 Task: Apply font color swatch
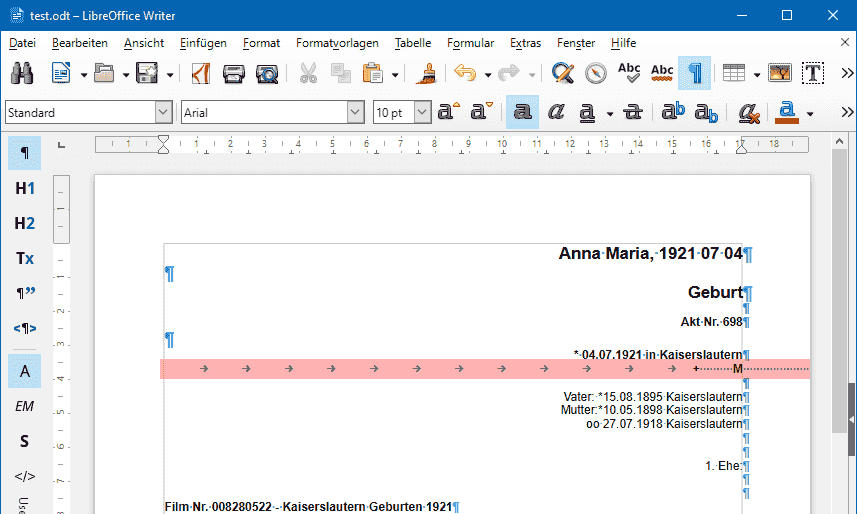pyautogui.click(x=786, y=112)
